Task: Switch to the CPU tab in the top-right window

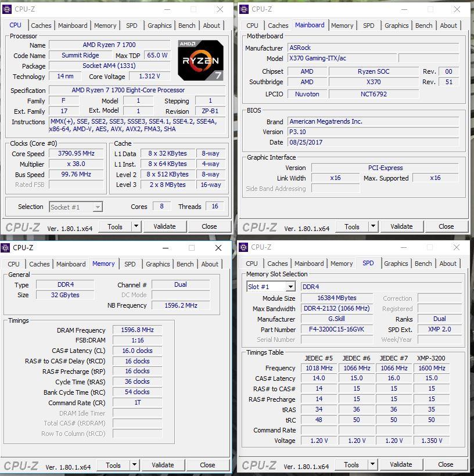Action: (x=252, y=26)
